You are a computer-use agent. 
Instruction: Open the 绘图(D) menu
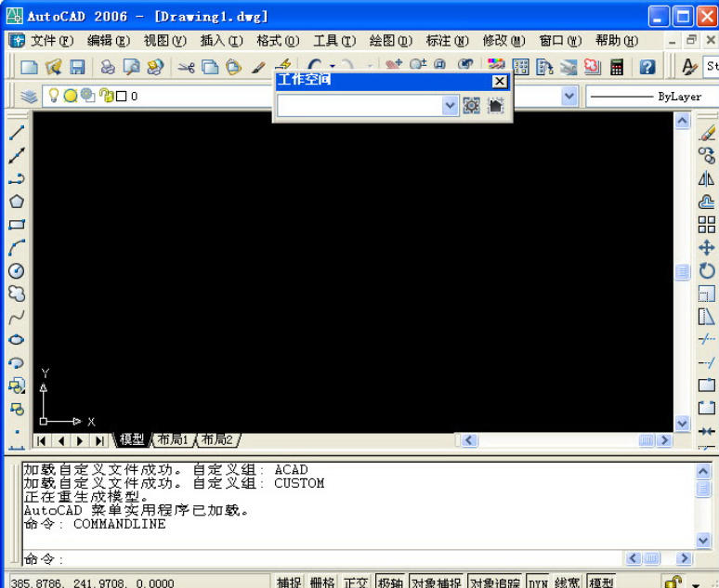pos(391,41)
